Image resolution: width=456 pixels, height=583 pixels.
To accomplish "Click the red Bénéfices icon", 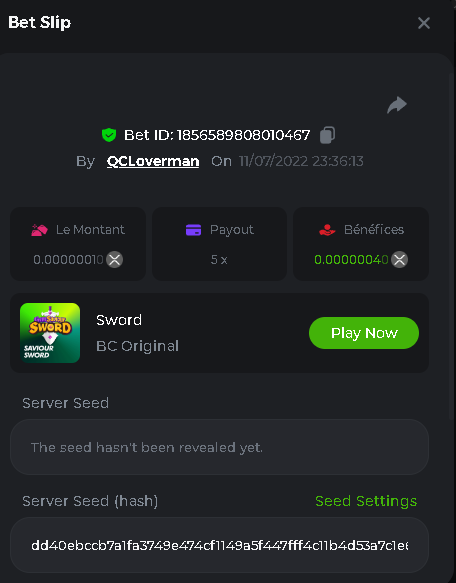I will [327, 230].
